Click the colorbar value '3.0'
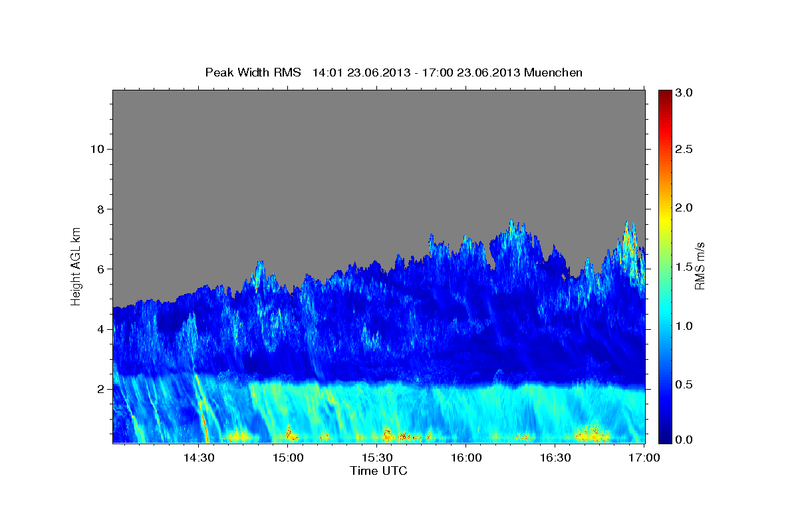The height and width of the screenshot is (532, 798). [x=684, y=93]
